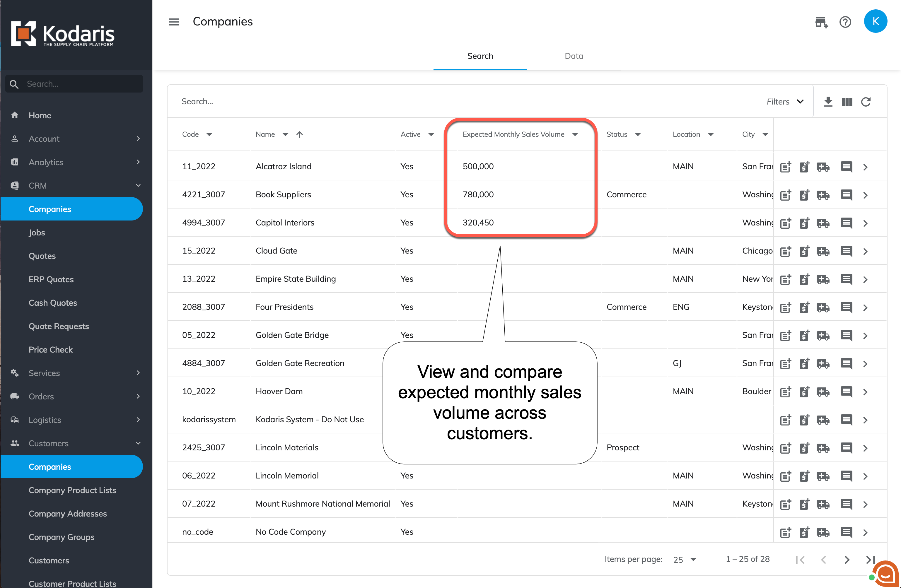
Task: Click the add order truck icon for Cloud Gate
Action: click(823, 251)
